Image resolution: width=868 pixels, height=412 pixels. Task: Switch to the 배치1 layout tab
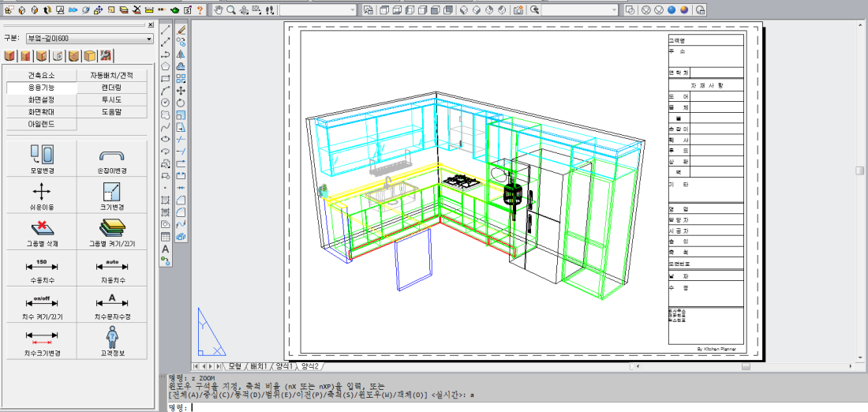pos(259,366)
